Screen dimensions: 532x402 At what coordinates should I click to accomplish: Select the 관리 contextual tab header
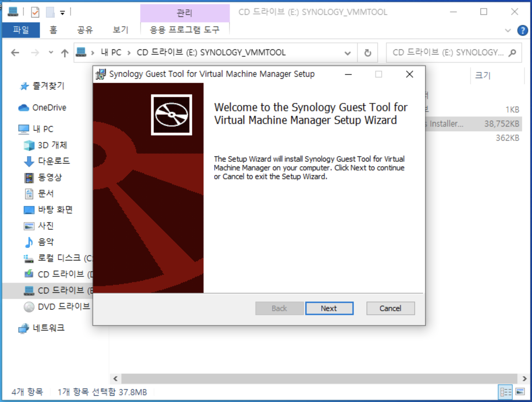pyautogui.click(x=185, y=13)
